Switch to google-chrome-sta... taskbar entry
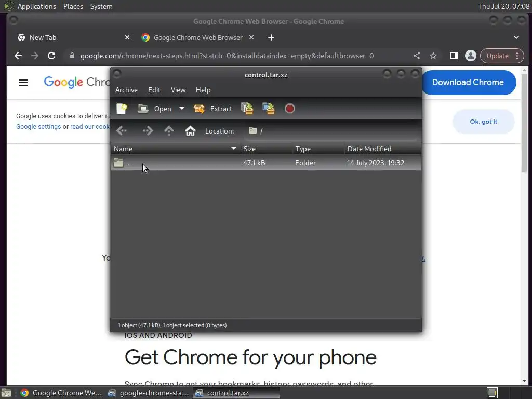 pyautogui.click(x=149, y=393)
